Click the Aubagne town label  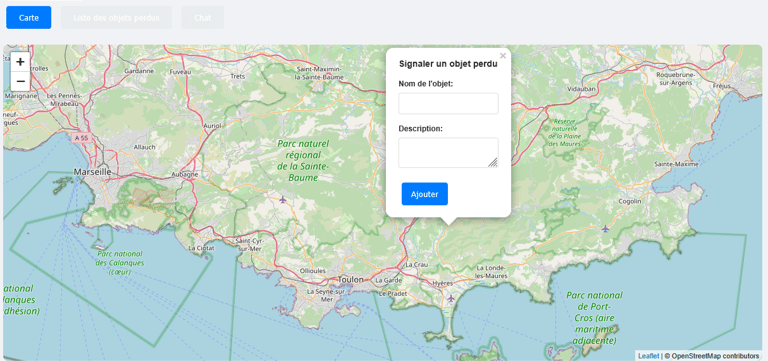185,174
